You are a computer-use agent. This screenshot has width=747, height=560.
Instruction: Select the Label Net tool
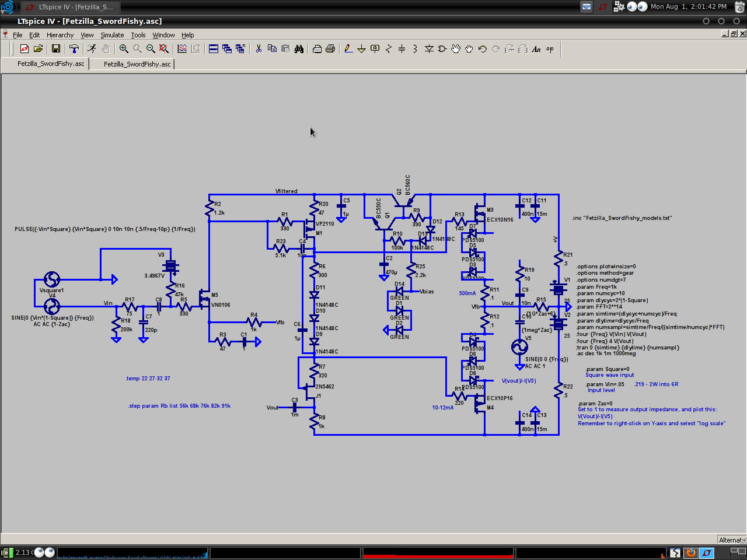[375, 49]
